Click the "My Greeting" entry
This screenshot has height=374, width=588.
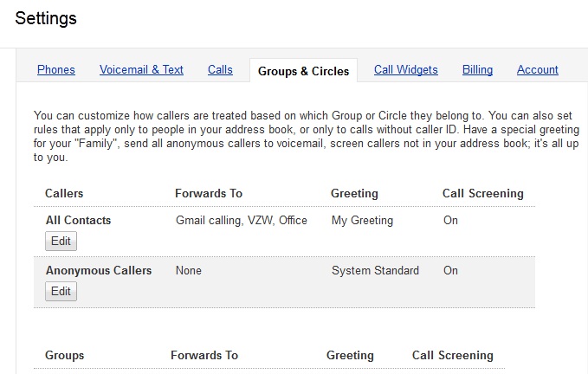coord(362,221)
